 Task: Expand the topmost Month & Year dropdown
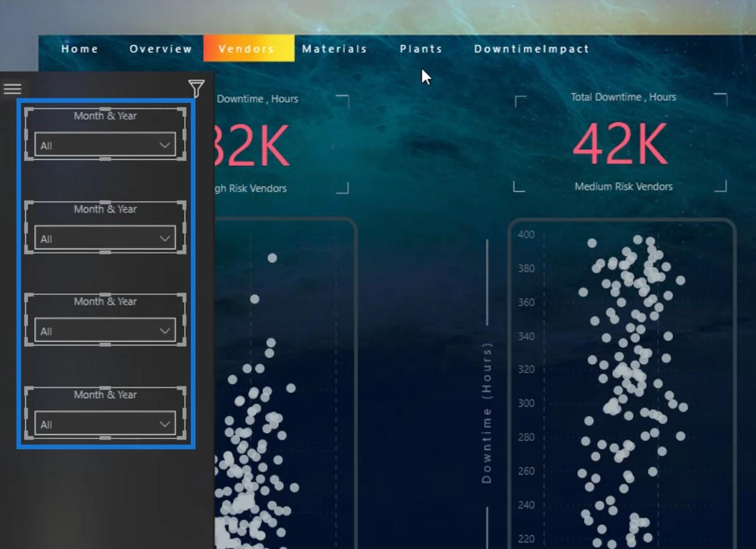105,145
